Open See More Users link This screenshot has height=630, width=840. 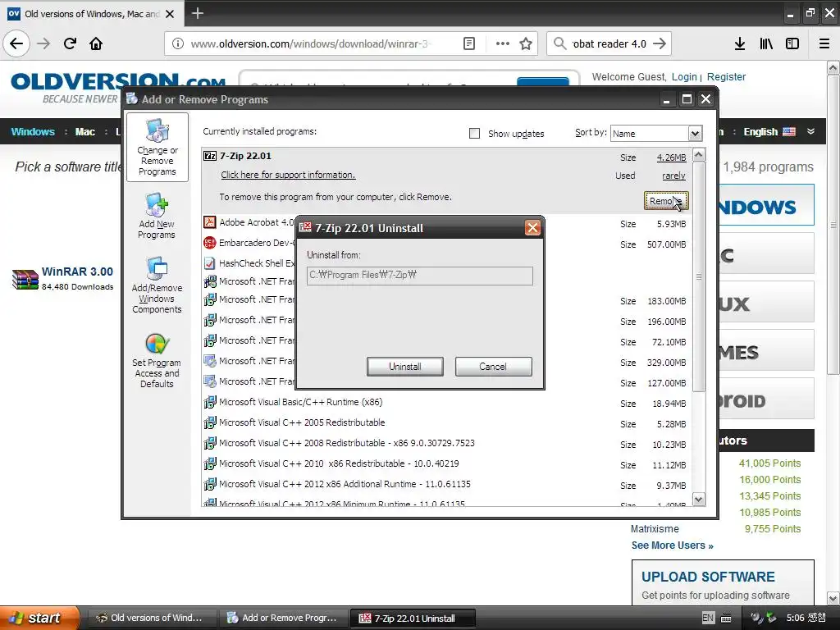point(672,546)
